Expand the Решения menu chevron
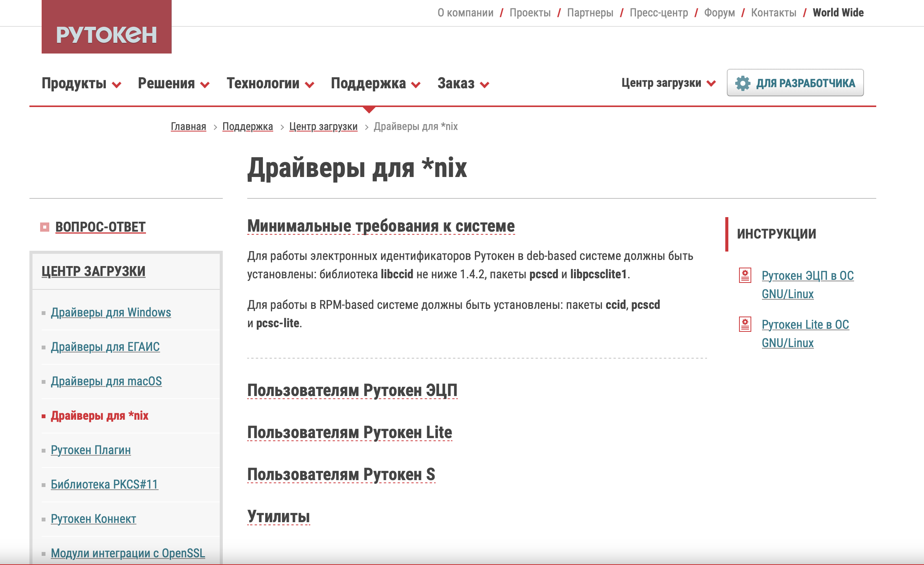This screenshot has height=565, width=924. (x=205, y=84)
